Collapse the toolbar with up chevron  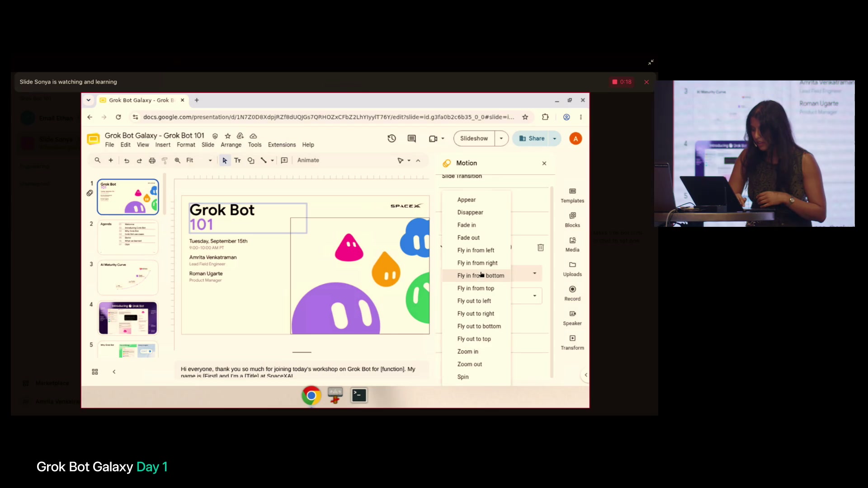coord(418,160)
